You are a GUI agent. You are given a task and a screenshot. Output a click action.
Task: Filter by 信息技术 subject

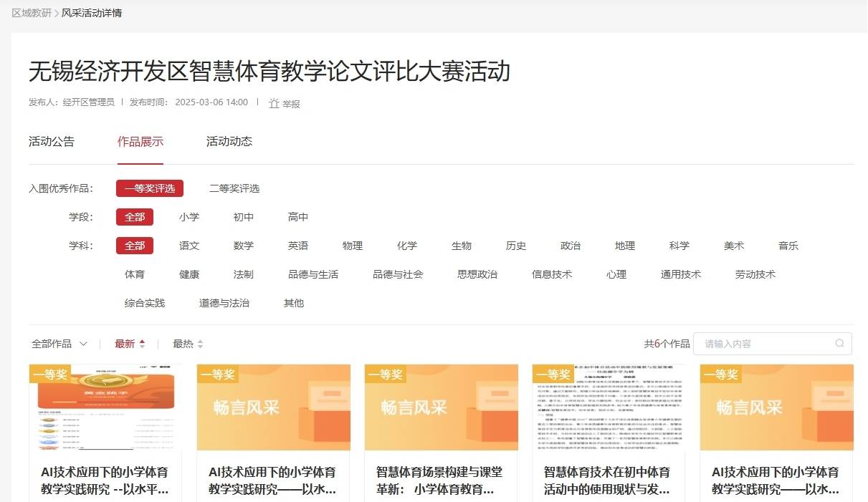[x=552, y=274]
